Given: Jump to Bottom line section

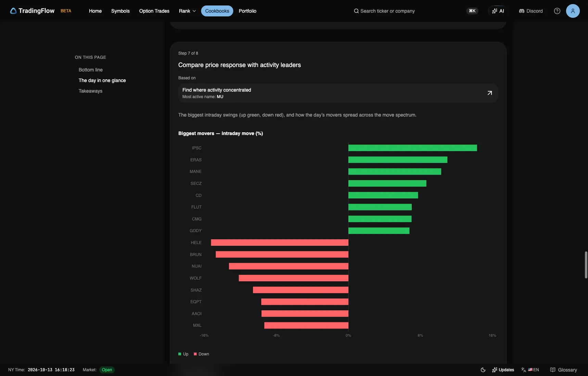Looking at the screenshot, I should (x=91, y=70).
